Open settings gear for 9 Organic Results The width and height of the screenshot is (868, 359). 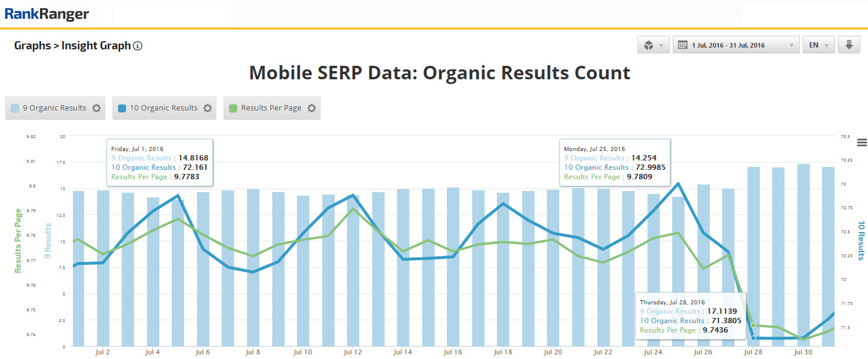[x=96, y=108]
